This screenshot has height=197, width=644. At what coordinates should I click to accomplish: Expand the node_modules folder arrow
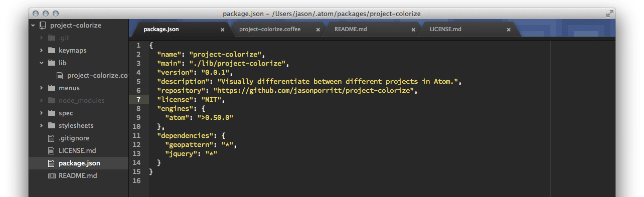(42, 101)
